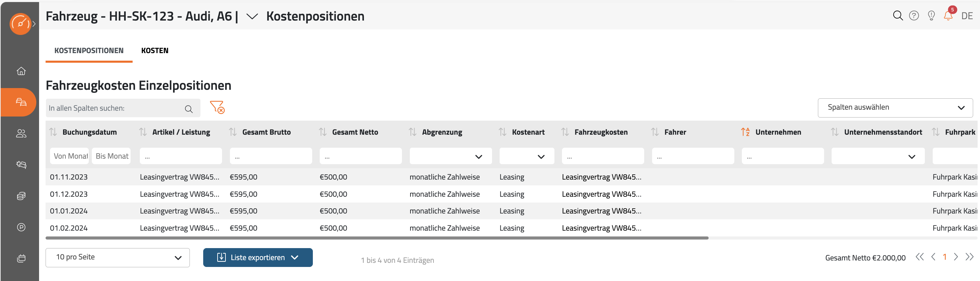
Task: Open the parking P icon in sidebar
Action: pos(21,227)
